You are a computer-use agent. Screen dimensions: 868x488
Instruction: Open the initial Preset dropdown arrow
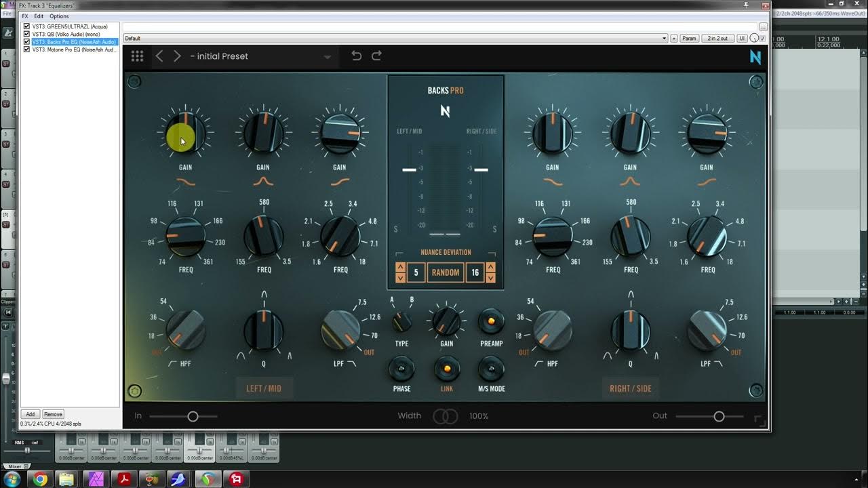pyautogui.click(x=328, y=57)
